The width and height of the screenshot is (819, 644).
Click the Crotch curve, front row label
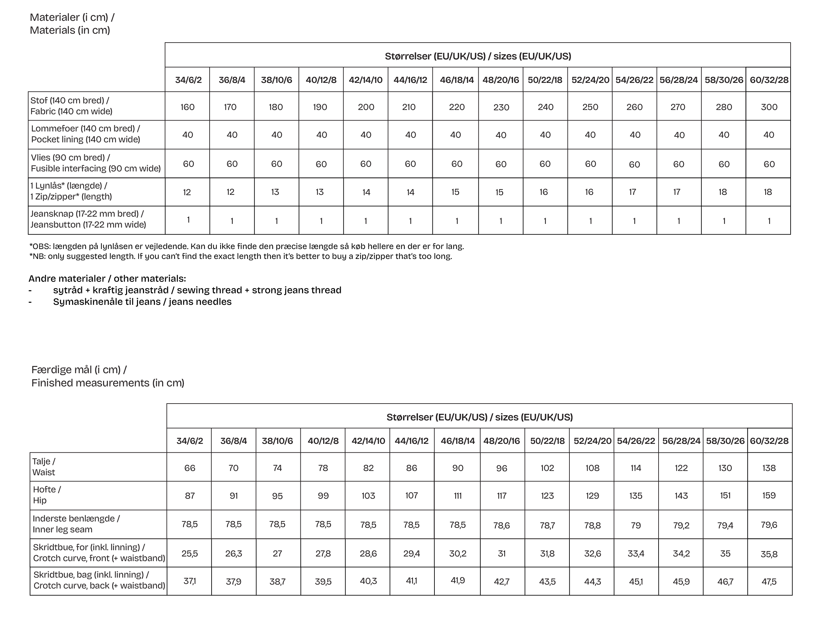(x=99, y=558)
